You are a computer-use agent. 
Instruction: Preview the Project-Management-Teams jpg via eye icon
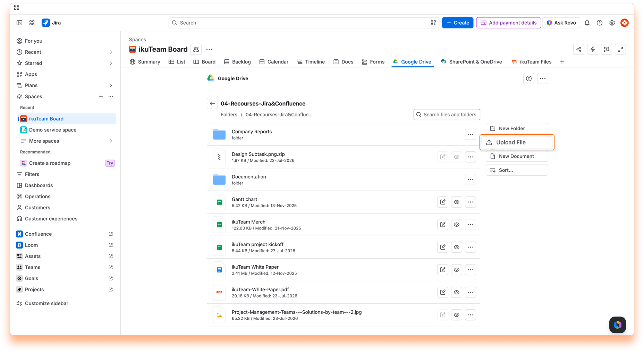click(x=457, y=315)
